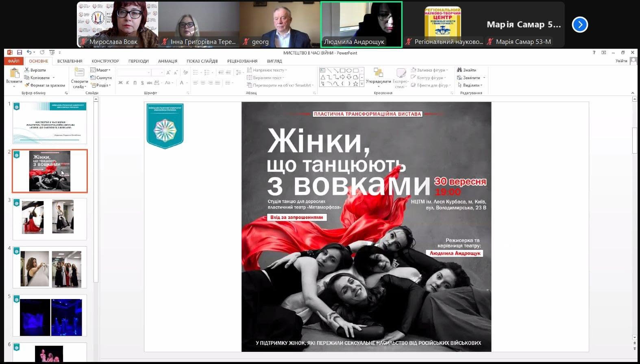The image size is (640, 364).
Task: Select the rectangle shape in shapes gallery
Action: [342, 70]
